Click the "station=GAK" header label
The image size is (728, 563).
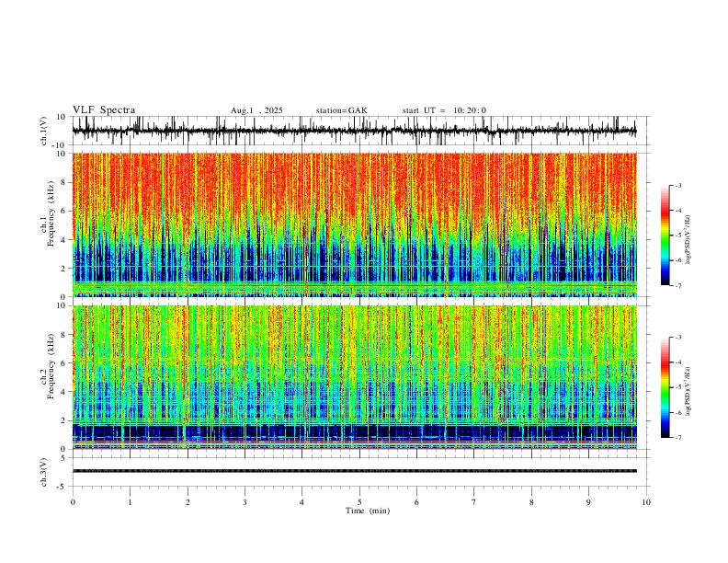click(341, 110)
